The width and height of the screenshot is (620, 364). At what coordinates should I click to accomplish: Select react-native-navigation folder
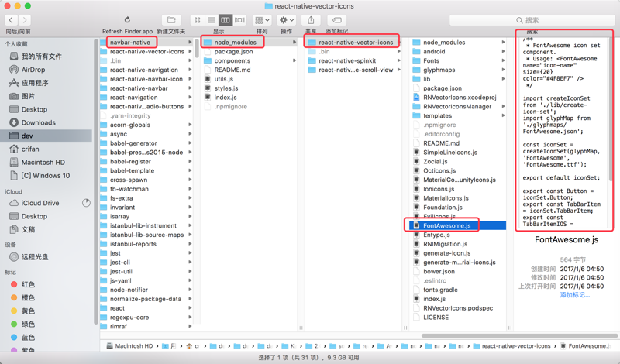144,70
